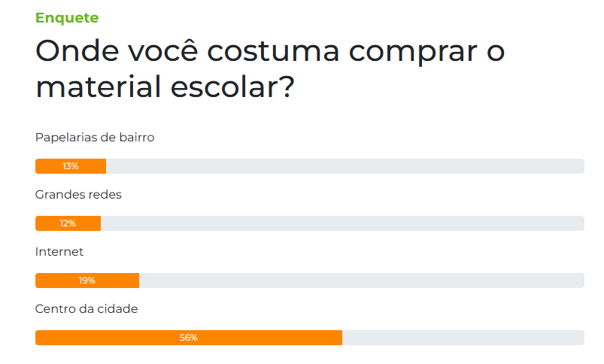Click the right end of Grandes redes orange fill
Screen dimensions: 604x364
(x=98, y=223)
